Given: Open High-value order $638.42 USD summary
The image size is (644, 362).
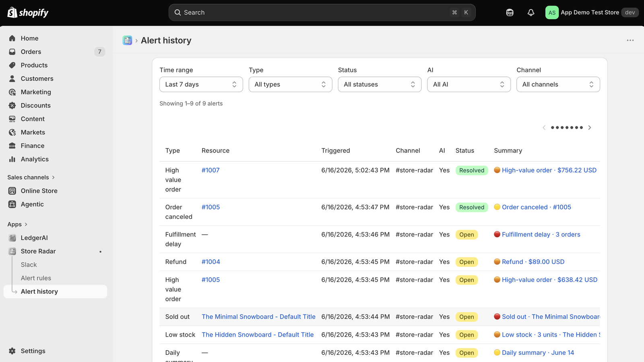Looking at the screenshot, I should pos(549,280).
